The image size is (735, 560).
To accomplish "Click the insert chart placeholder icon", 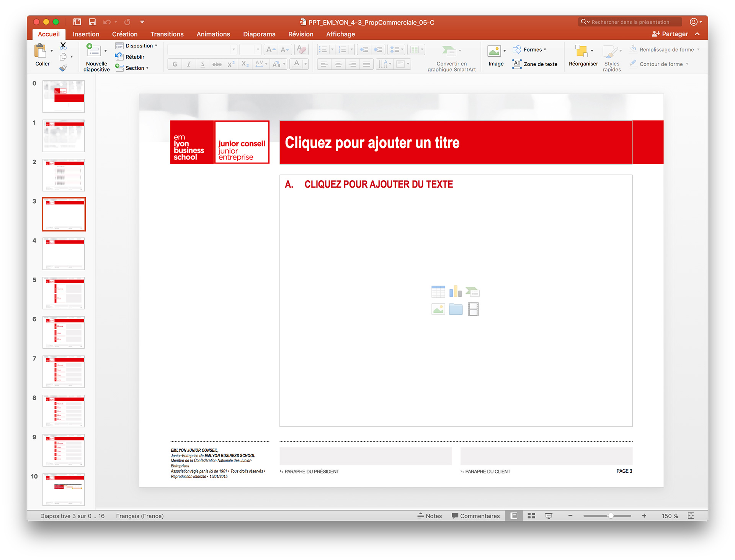I will coord(455,292).
